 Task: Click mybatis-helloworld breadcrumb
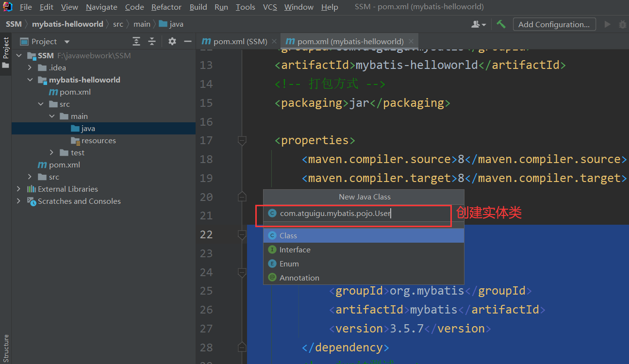point(67,24)
